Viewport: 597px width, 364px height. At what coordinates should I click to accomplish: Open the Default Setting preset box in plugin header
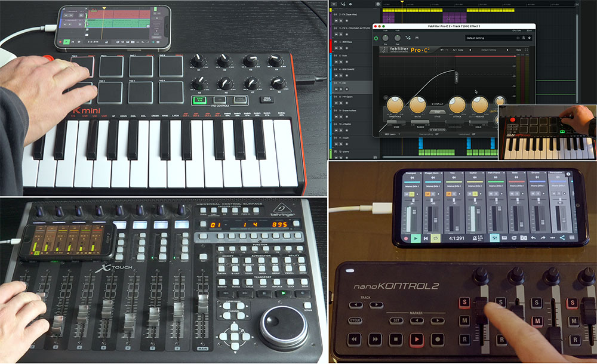[x=498, y=38]
